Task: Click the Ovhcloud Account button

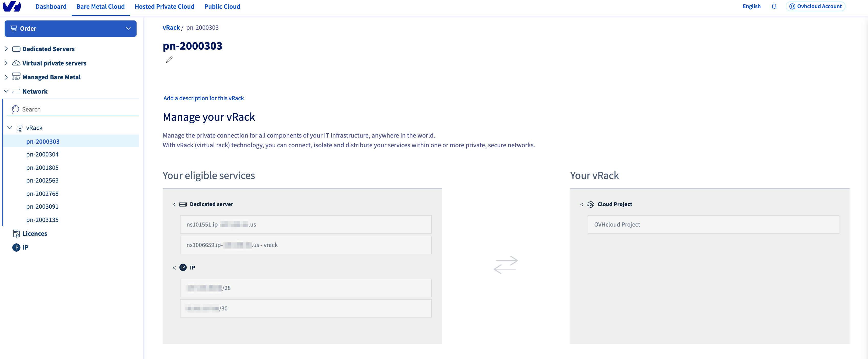Action: [x=815, y=6]
